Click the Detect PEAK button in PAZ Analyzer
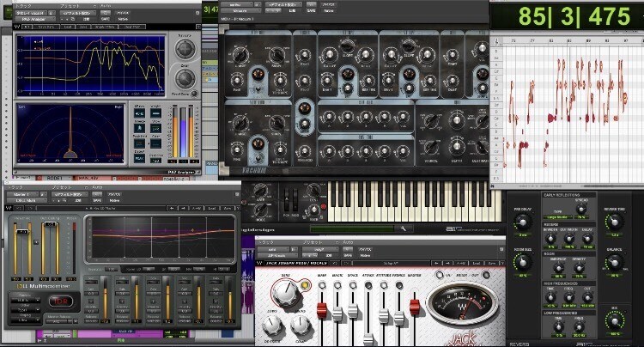Viewport: 644px width, 347px height. [140, 159]
